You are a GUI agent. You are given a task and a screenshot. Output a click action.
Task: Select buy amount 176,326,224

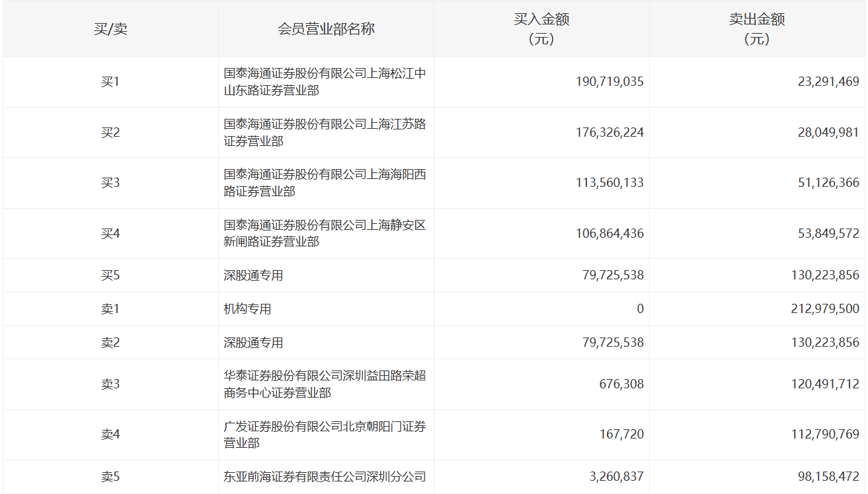coord(610,133)
